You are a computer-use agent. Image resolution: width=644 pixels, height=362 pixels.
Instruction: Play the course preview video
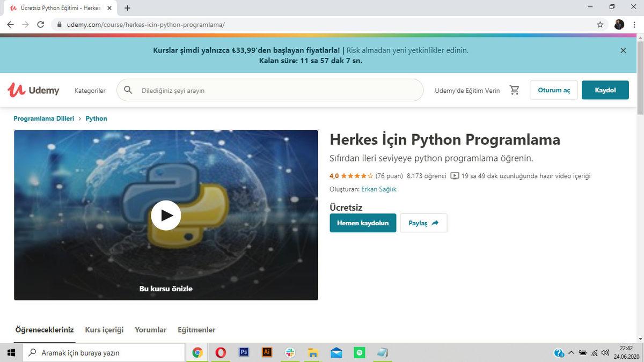166,215
